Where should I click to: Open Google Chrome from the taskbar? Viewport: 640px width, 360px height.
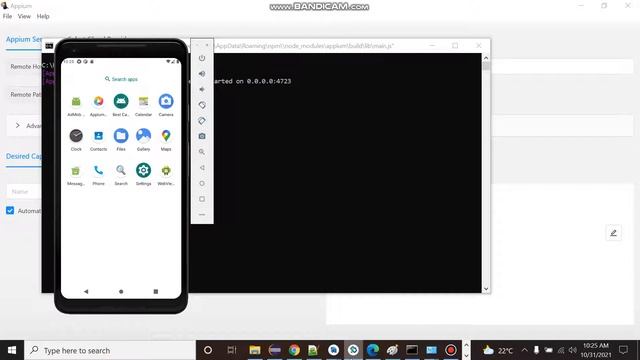click(294, 350)
